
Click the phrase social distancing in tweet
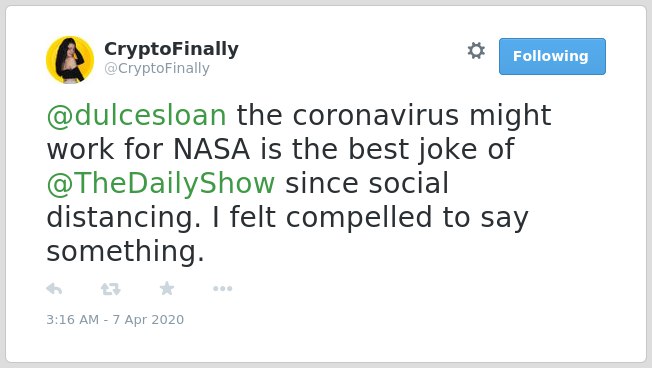tap(247, 200)
